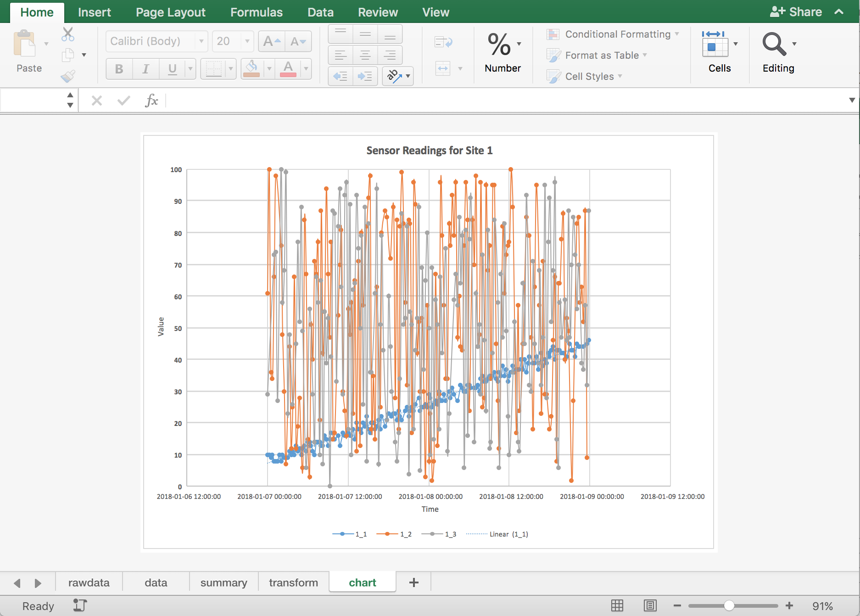Click the Cells icon
Image resolution: width=860 pixels, height=616 pixels.
(715, 44)
